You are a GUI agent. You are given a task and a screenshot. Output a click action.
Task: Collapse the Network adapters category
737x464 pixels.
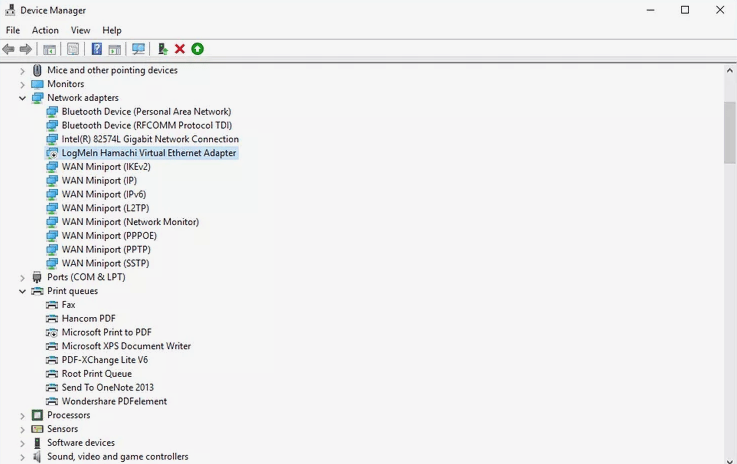tap(22, 98)
